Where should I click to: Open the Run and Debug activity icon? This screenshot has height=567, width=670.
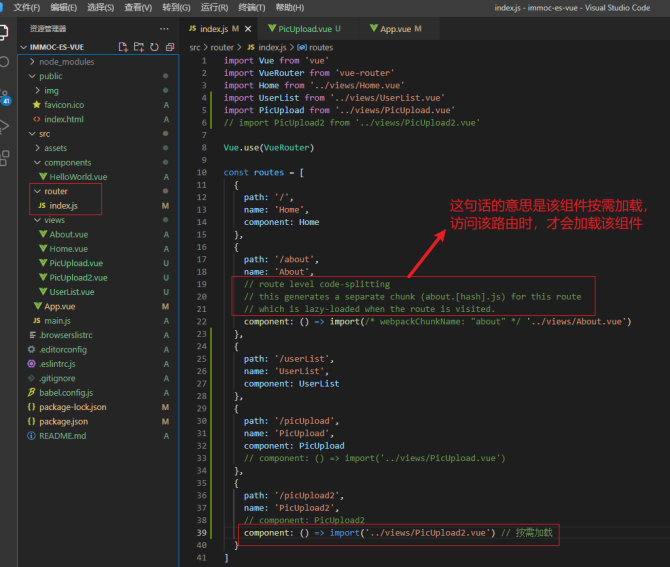(3, 126)
